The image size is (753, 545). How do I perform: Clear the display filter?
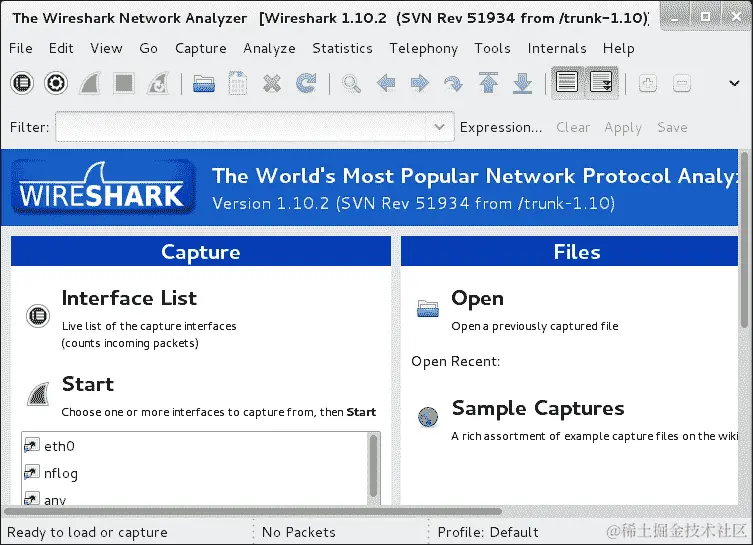pyautogui.click(x=573, y=127)
